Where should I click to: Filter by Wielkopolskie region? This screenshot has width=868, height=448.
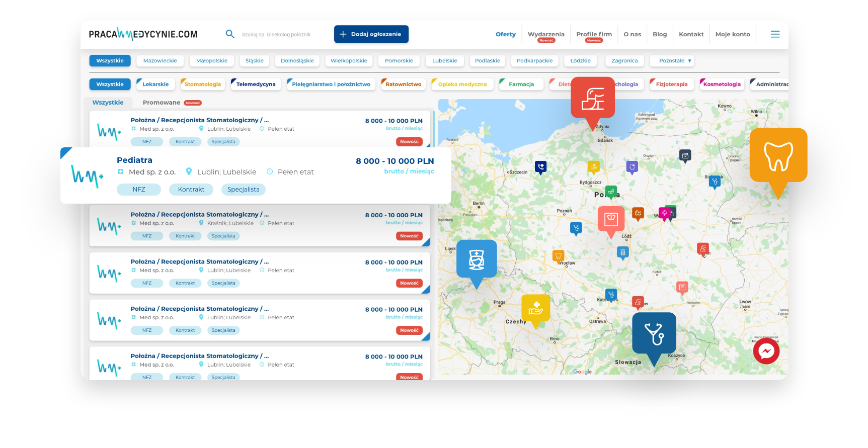pos(349,61)
